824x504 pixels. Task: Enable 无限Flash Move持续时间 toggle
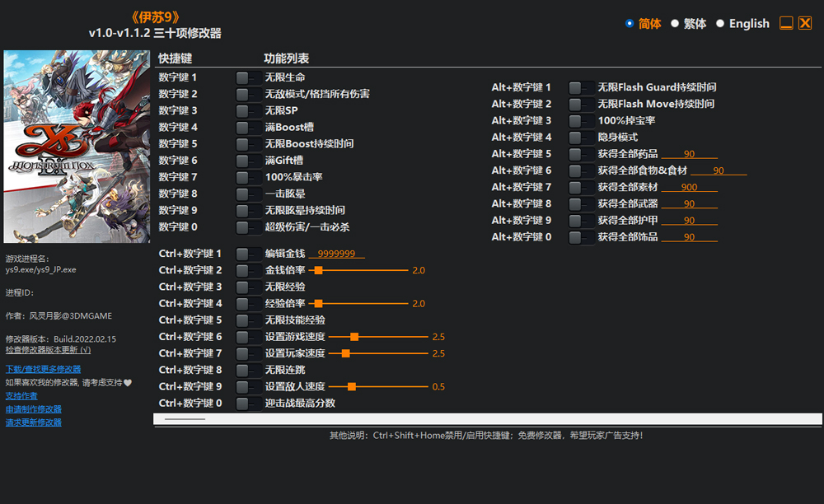click(581, 105)
